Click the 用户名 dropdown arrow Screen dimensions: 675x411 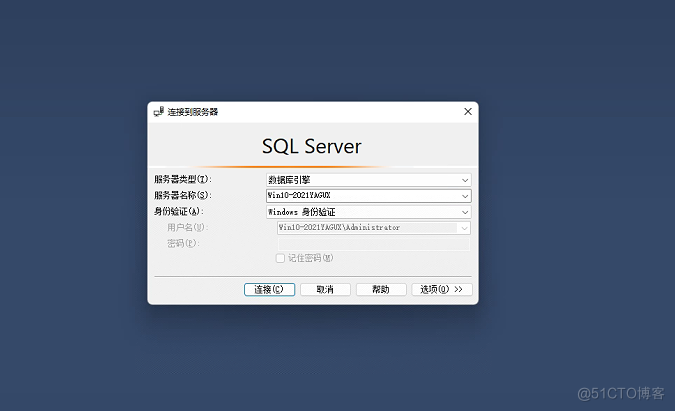(x=464, y=228)
